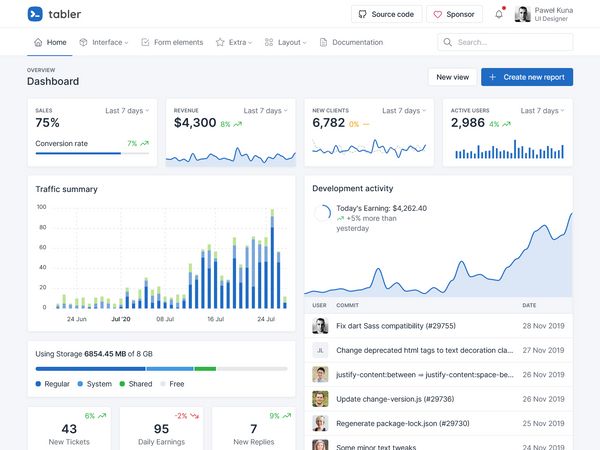Image resolution: width=600 pixels, height=450 pixels.
Task: Click Fix dart Sass compatibility (#29755)
Action: 396,326
